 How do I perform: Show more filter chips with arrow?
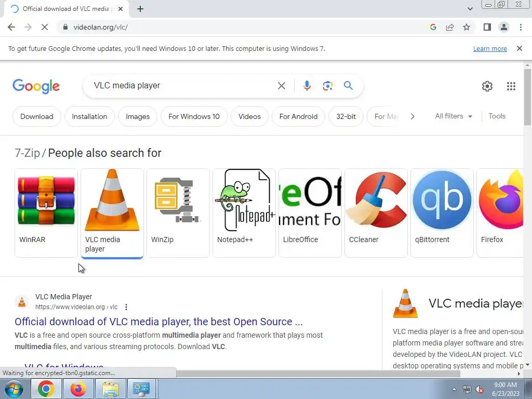coord(413,116)
